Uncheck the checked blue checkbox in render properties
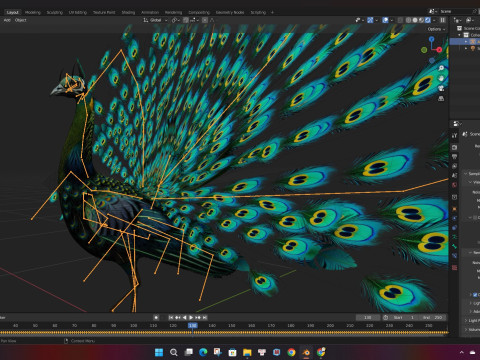This screenshot has height=360, width=480. tap(475, 295)
